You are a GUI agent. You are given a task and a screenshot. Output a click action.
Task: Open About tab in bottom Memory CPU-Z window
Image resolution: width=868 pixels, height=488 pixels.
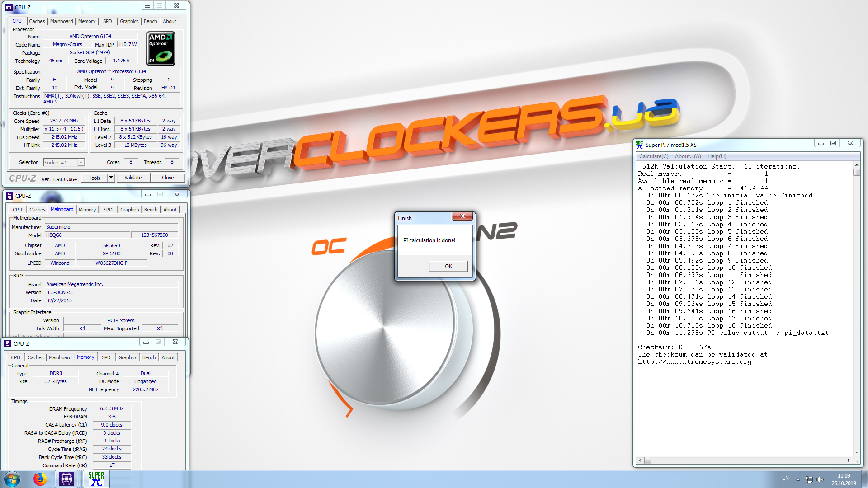[168, 357]
